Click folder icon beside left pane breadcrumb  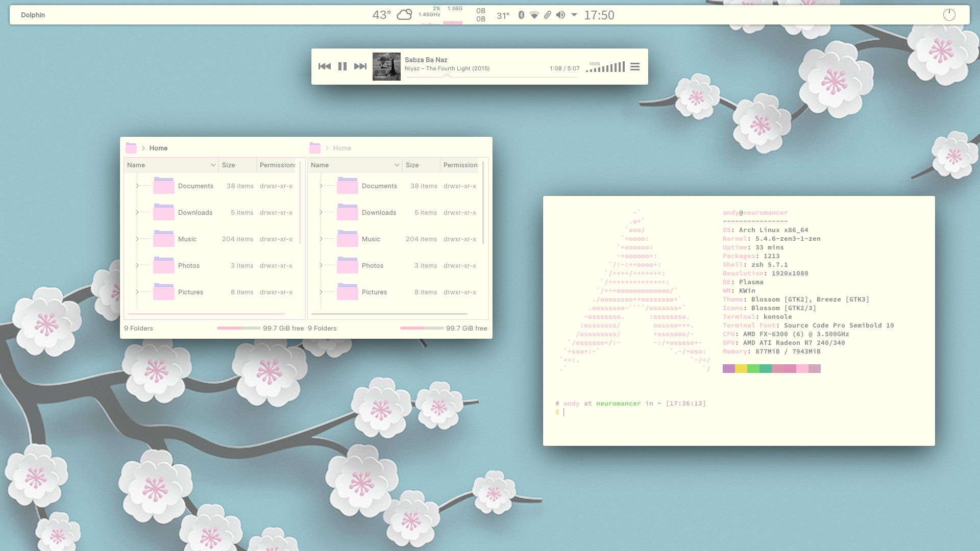(x=131, y=148)
